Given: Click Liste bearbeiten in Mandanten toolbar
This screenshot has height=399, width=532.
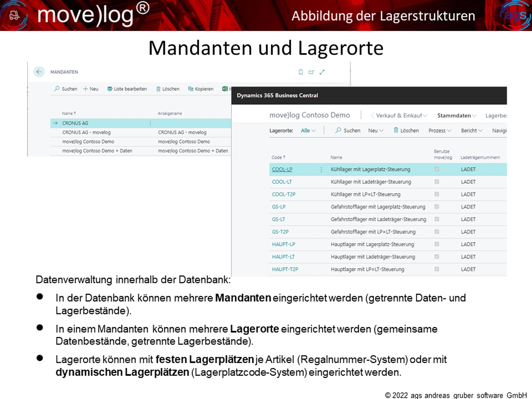Looking at the screenshot, I should coord(127,89).
